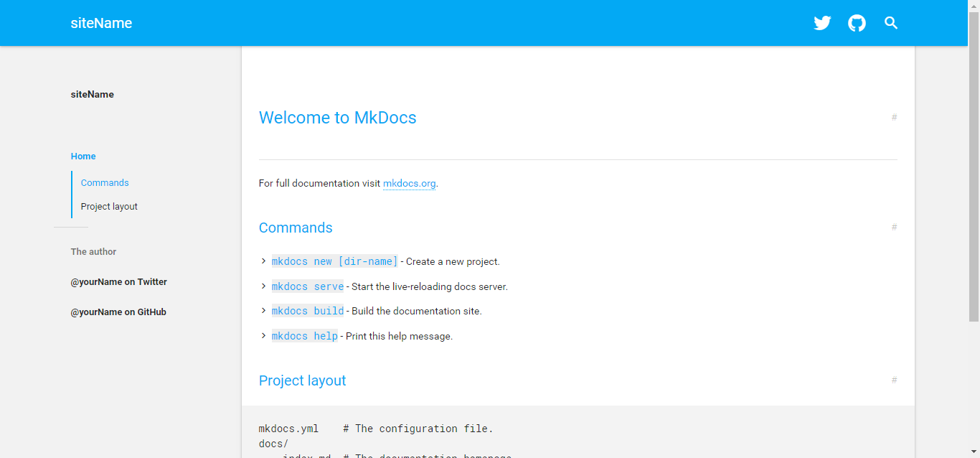
Task: Open @yourName on Twitter link
Action: point(118,282)
